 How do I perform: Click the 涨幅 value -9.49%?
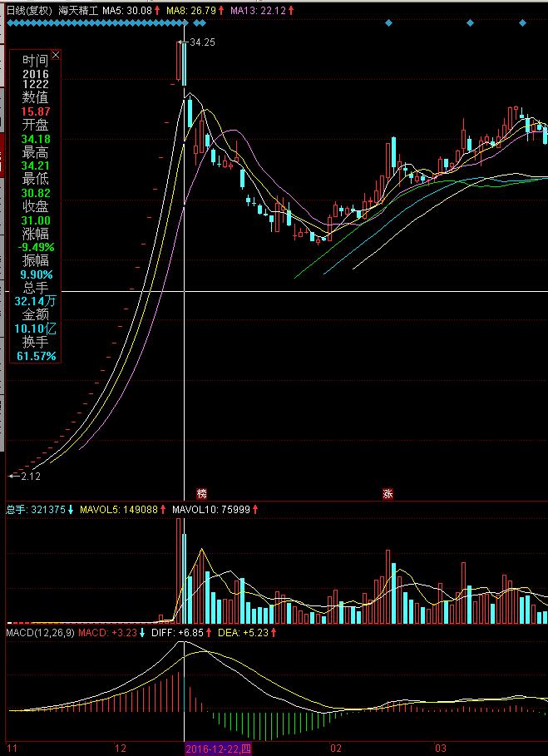click(36, 247)
